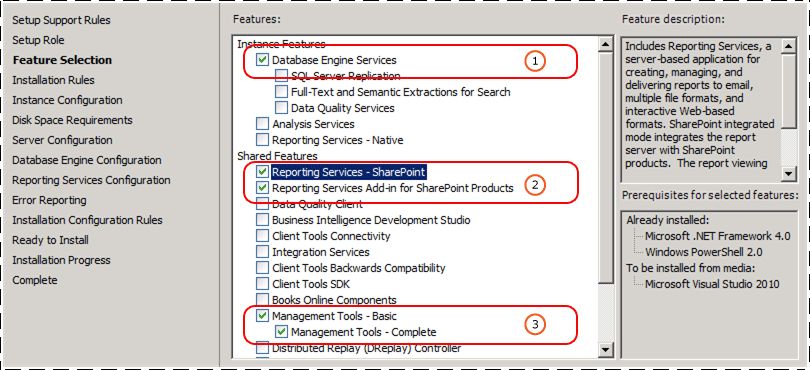Enable Books Online Components checkbox

coord(262,300)
